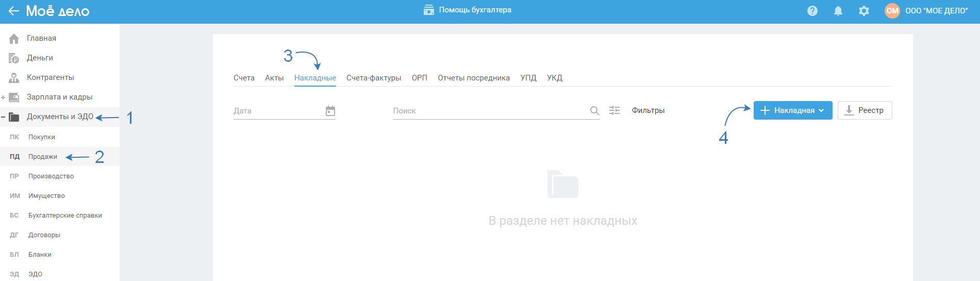Open settings gear icon
Image resolution: width=980 pixels, height=281 pixels.
[x=864, y=11]
